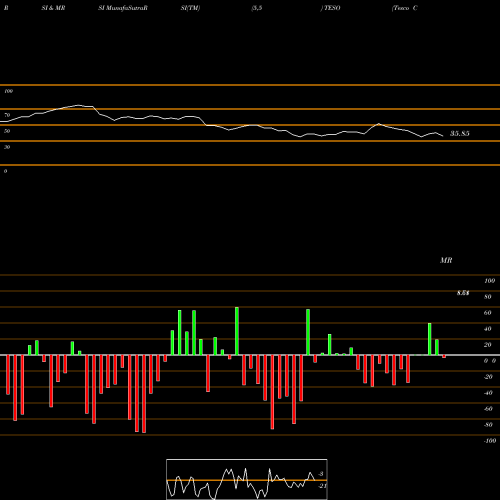Select the current RSI value 35.85
The width and height of the screenshot is (500, 500).
click(460, 134)
